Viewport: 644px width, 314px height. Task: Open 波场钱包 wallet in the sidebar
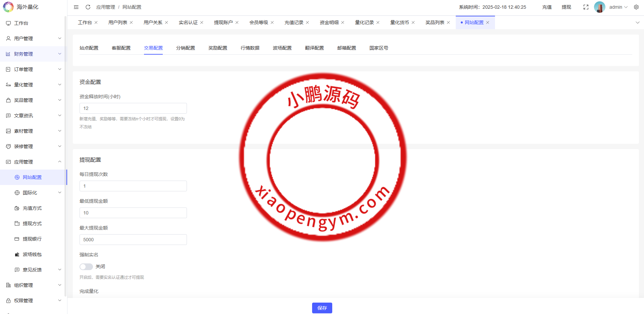point(32,254)
